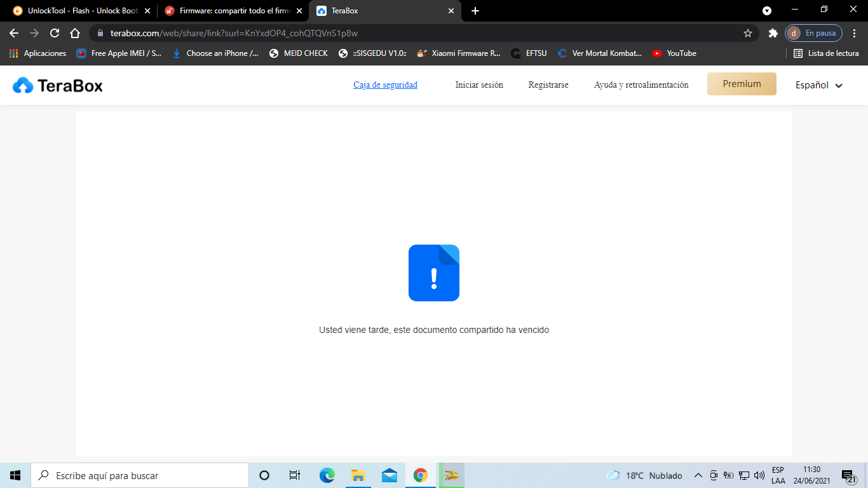
Task: Click the blue expired-document icon
Action: click(x=434, y=273)
